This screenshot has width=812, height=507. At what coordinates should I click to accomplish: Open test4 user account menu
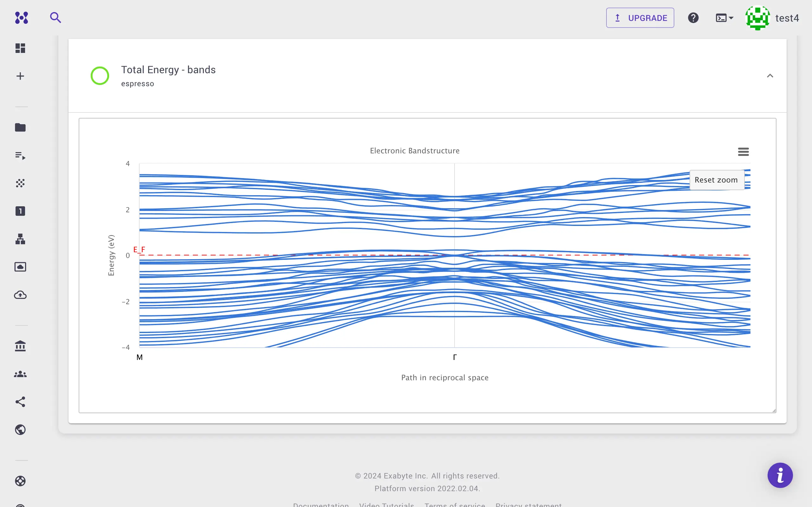[772, 18]
